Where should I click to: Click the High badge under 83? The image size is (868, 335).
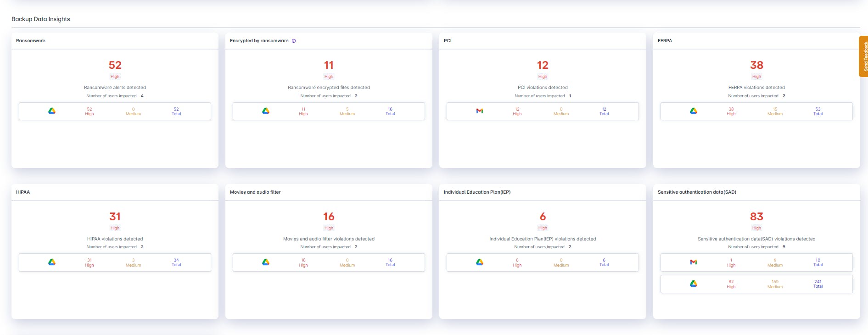click(x=756, y=228)
